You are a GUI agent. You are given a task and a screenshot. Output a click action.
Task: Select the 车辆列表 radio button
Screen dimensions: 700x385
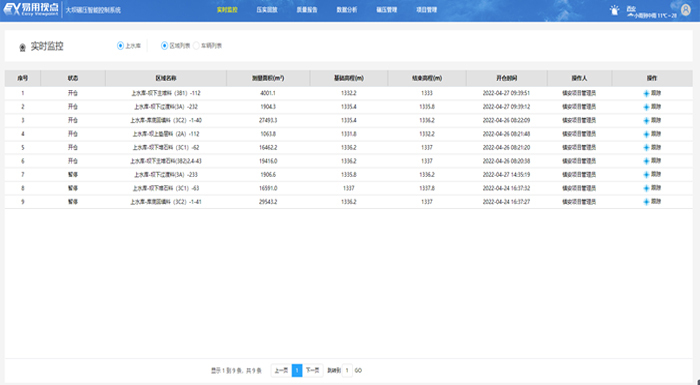tap(196, 46)
